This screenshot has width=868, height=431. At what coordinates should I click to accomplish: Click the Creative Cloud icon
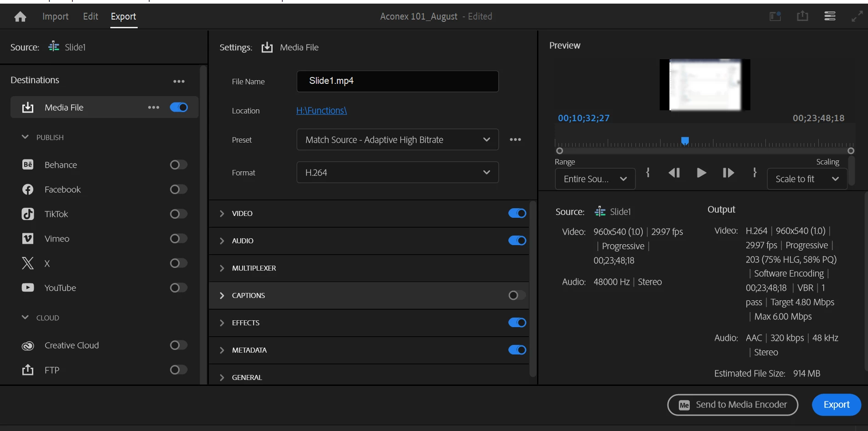click(28, 345)
